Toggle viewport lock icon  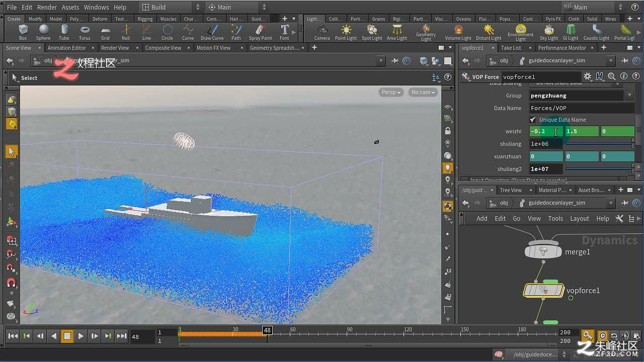coord(448,131)
